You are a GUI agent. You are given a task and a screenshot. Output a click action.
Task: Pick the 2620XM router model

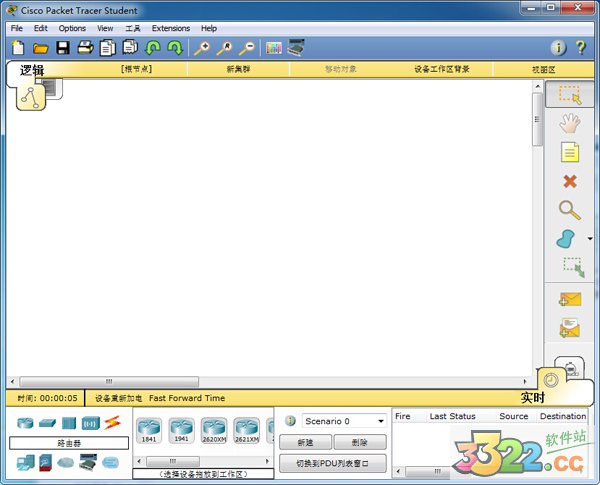214,431
